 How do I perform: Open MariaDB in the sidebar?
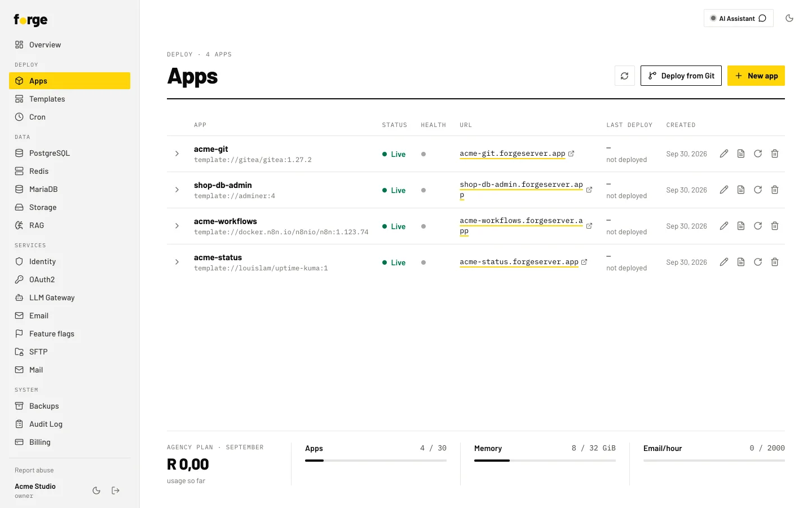pos(70,189)
